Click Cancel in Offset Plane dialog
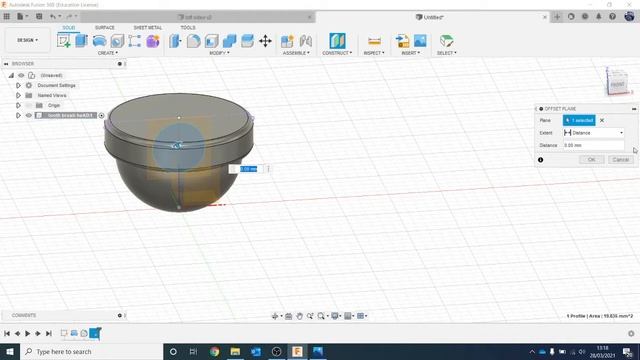640x360 pixels. coord(620,160)
